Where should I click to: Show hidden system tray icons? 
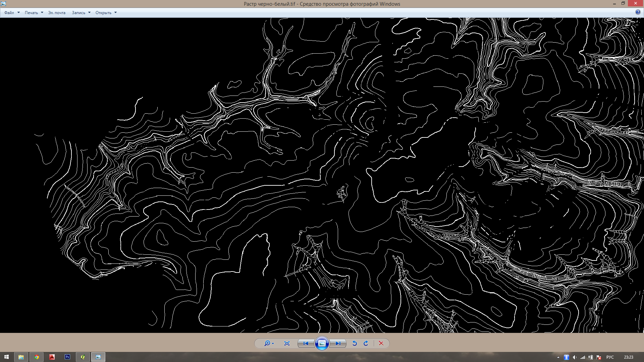[x=558, y=357]
